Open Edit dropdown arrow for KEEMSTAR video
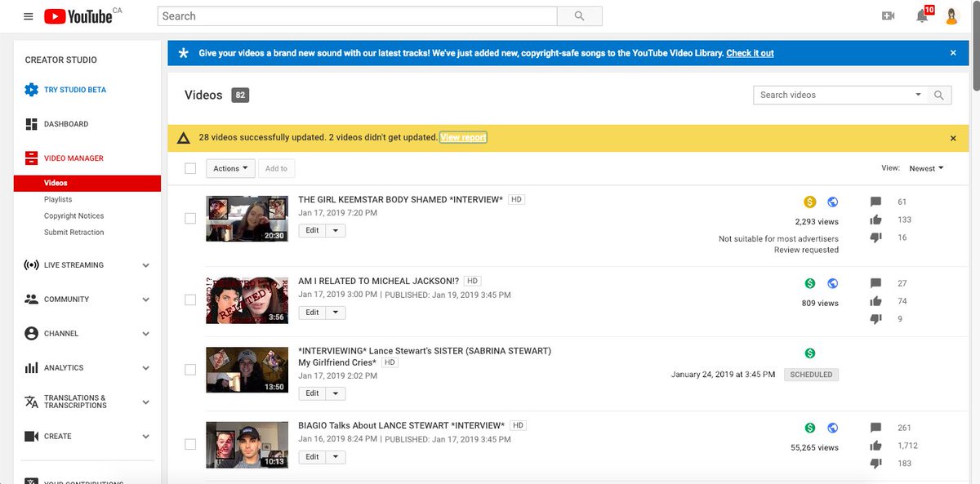Image resolution: width=980 pixels, height=484 pixels. [x=336, y=231]
